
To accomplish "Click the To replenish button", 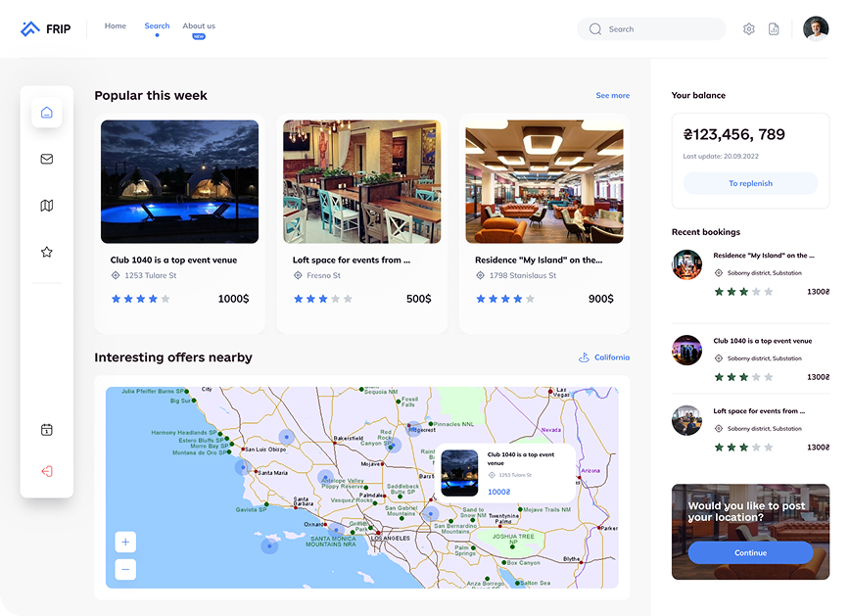I will [750, 183].
